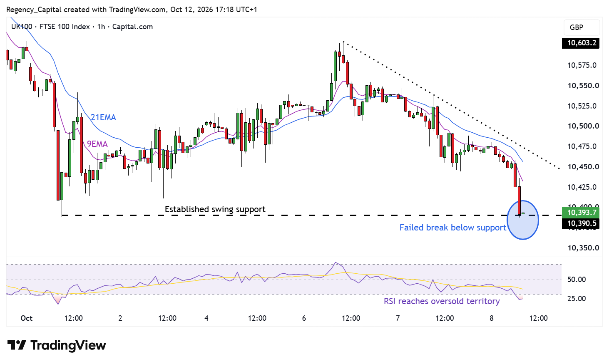Click the black 10,390.5 support price label

coord(581,223)
